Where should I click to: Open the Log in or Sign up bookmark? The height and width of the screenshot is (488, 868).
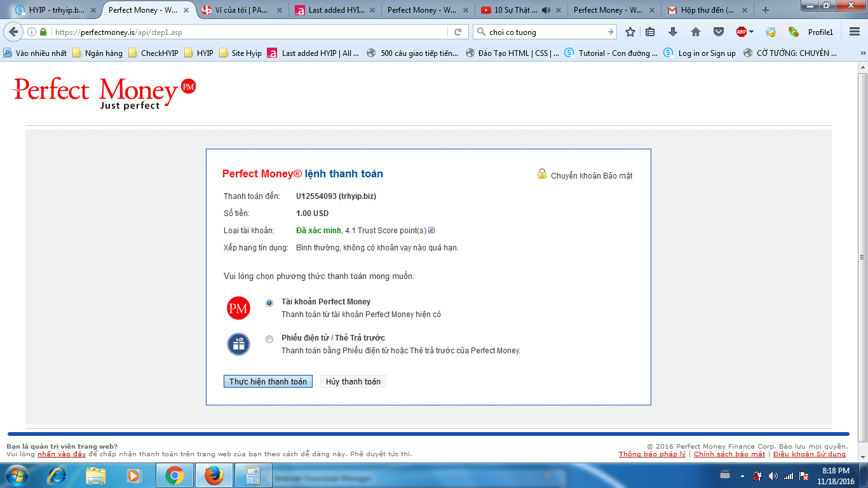pyautogui.click(x=700, y=53)
